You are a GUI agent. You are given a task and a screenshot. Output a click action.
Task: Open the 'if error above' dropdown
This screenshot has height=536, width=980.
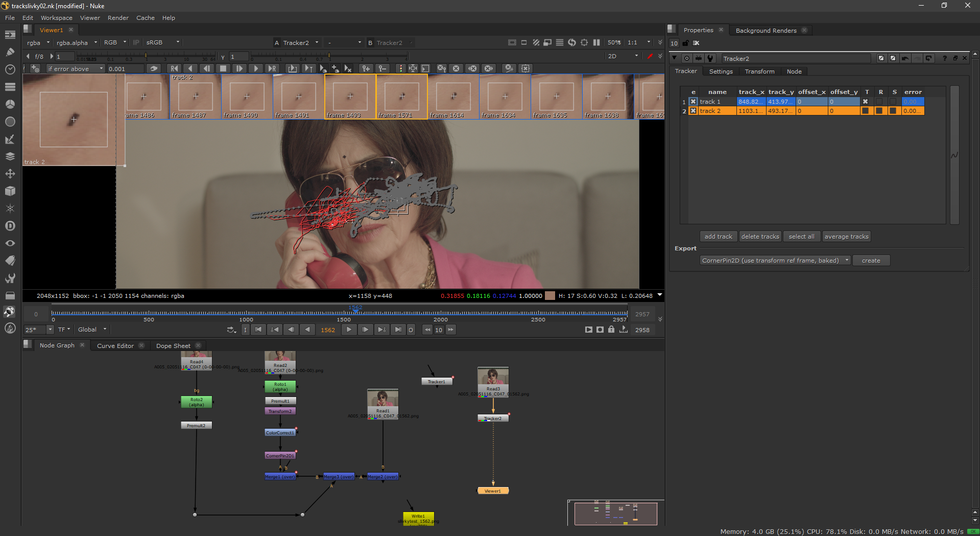pyautogui.click(x=75, y=68)
